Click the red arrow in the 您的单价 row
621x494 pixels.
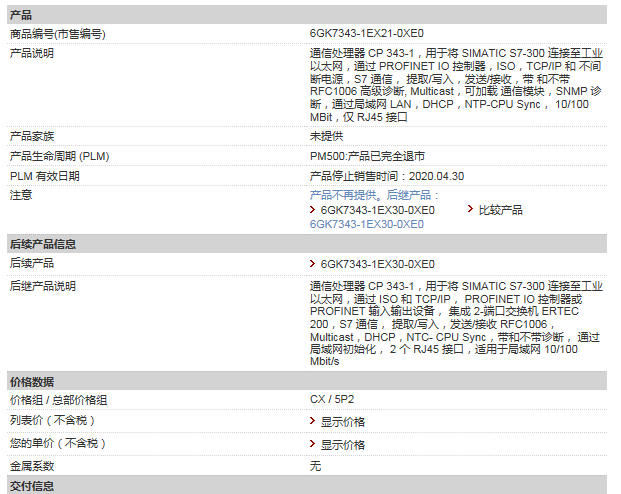point(312,444)
